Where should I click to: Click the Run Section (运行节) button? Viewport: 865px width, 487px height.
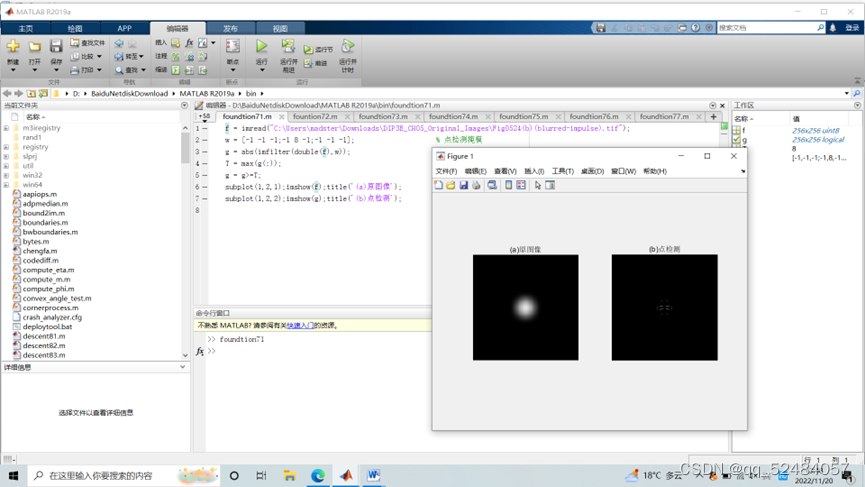[318, 50]
